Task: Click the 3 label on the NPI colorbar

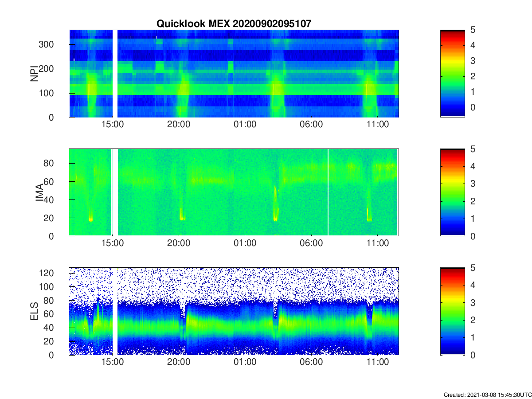Action: (x=473, y=61)
